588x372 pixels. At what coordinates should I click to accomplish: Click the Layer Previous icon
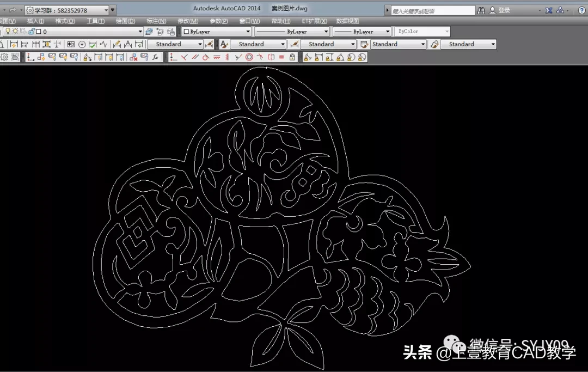coord(160,32)
